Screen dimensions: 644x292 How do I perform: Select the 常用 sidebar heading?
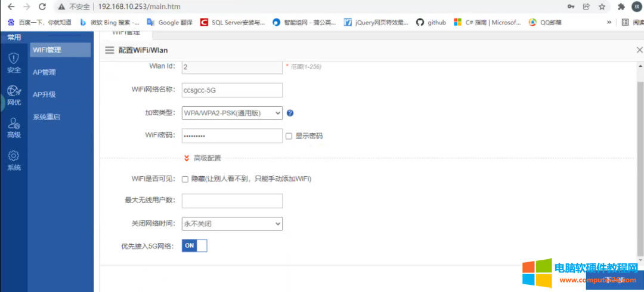coord(14,38)
